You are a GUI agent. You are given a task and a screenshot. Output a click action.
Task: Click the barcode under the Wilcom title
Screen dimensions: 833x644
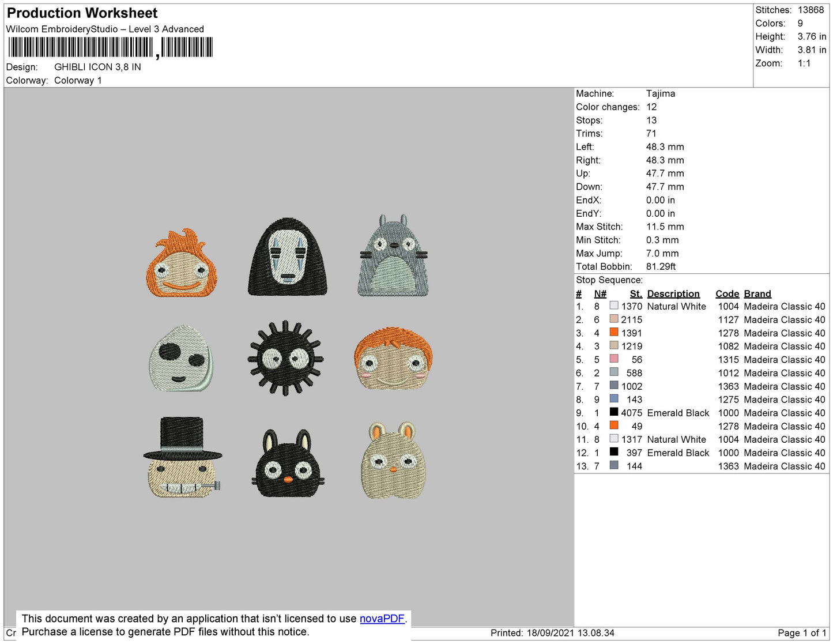point(110,47)
